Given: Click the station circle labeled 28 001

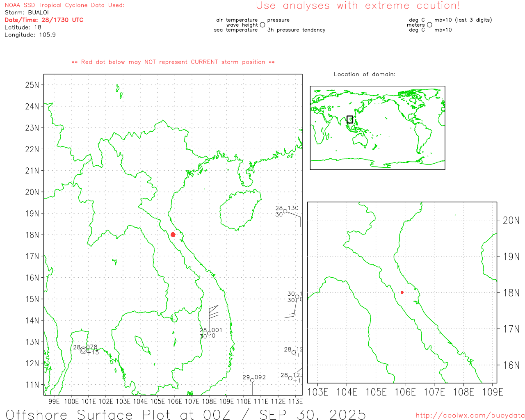Looking at the screenshot, I should (209, 333).
